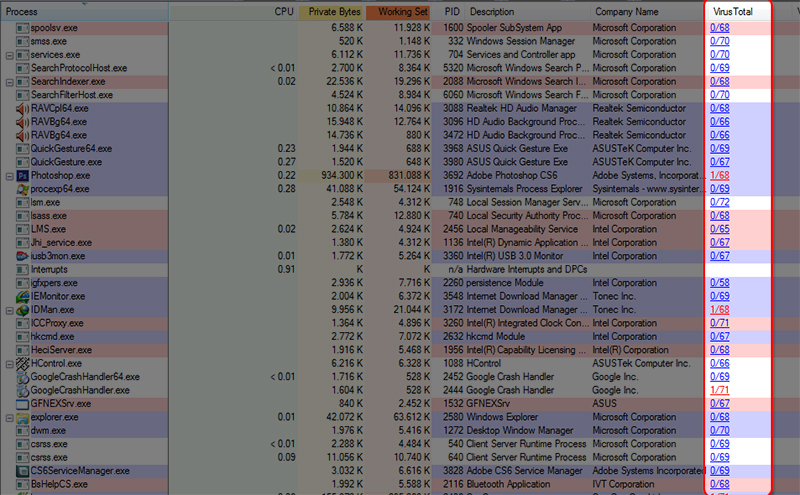Click the explorer.exe folder icon
Image resolution: width=800 pixels, height=495 pixels.
[22, 417]
